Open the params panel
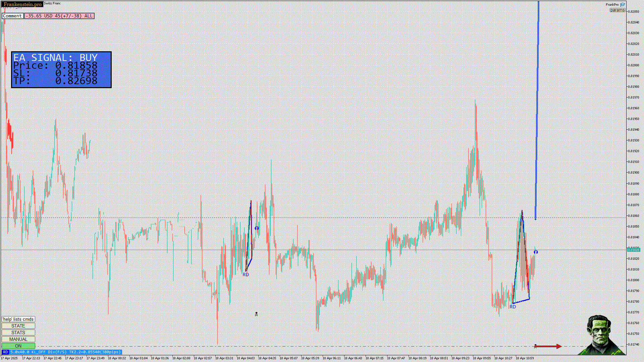 tap(617, 10)
